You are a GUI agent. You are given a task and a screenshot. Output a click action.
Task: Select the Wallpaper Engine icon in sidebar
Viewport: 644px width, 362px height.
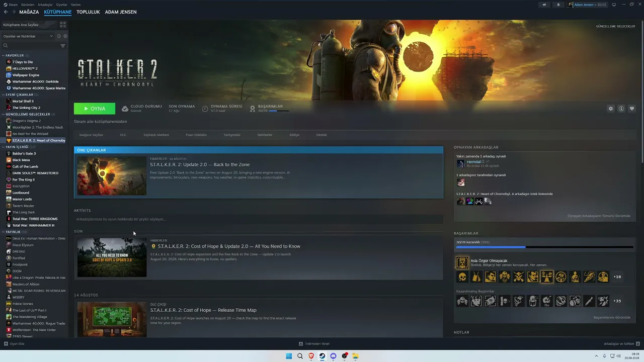[x=9, y=75]
